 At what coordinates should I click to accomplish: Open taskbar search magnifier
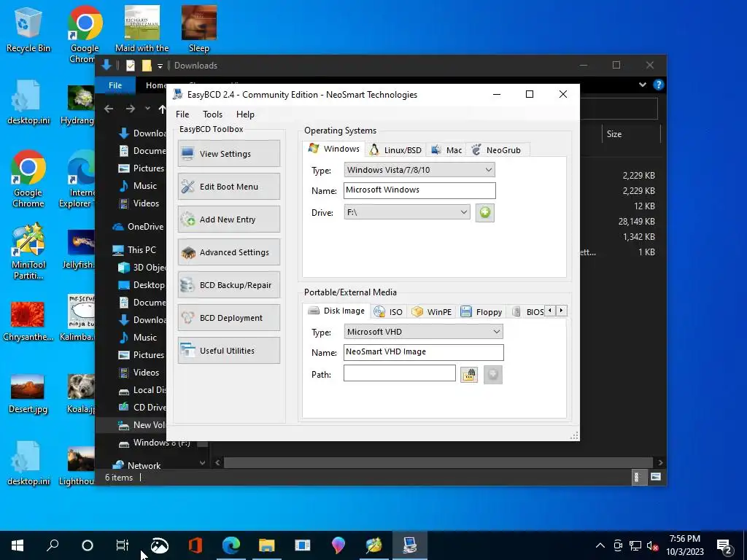pos(53,545)
